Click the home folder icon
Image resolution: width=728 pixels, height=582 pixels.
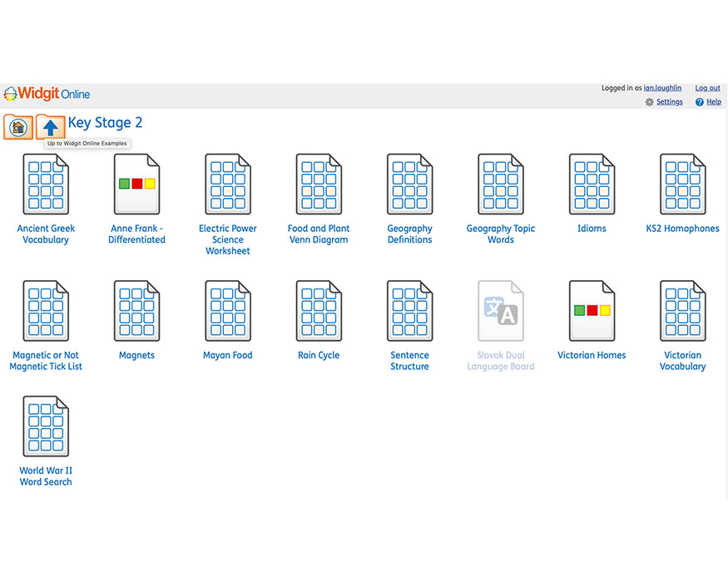18,127
